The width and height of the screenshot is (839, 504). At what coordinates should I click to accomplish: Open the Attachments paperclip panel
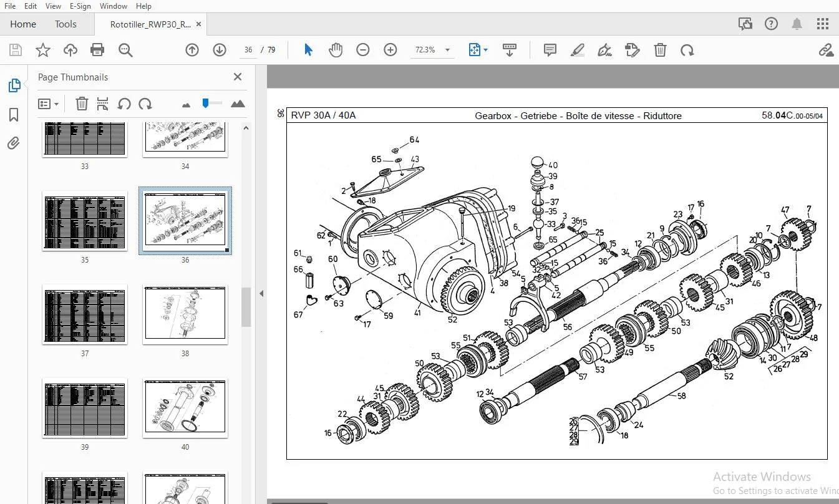coord(14,143)
